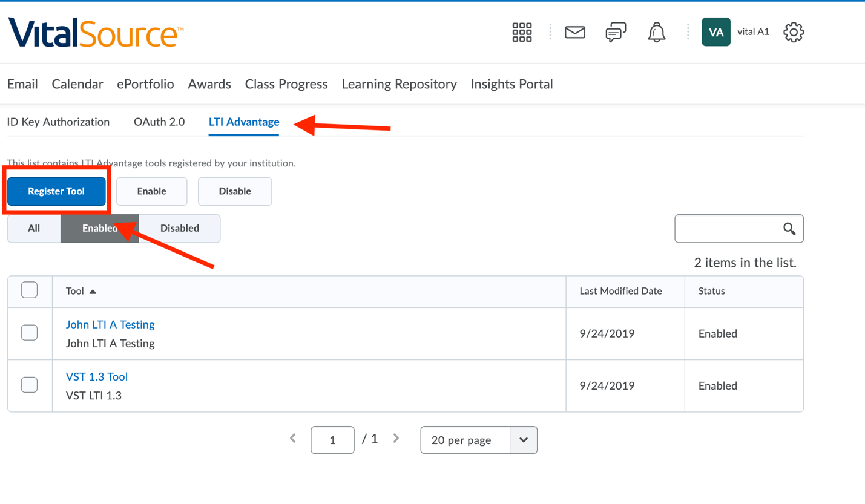Check the VST 1.3 Tool row

(29, 384)
